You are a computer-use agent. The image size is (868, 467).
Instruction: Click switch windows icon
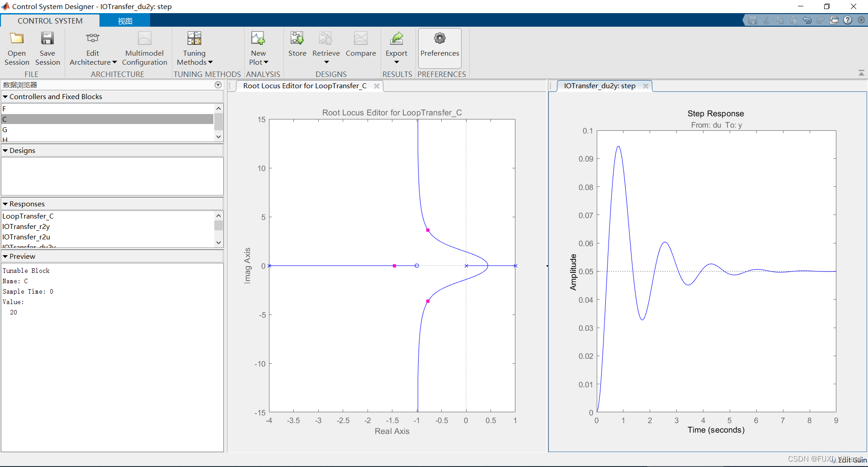835,20
